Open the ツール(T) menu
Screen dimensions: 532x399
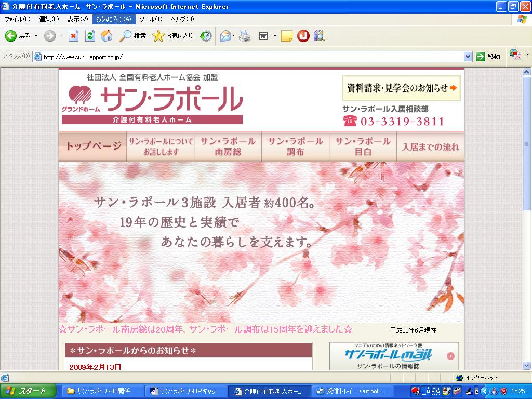tap(151, 19)
